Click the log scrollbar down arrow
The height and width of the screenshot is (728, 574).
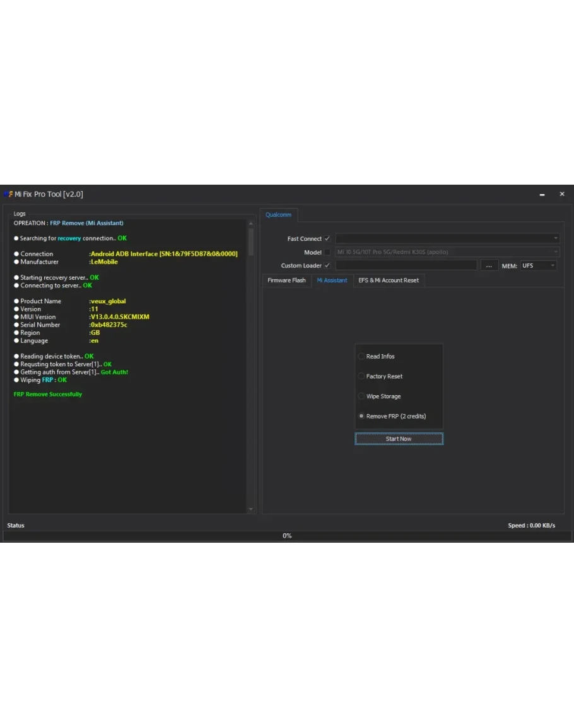pos(251,509)
